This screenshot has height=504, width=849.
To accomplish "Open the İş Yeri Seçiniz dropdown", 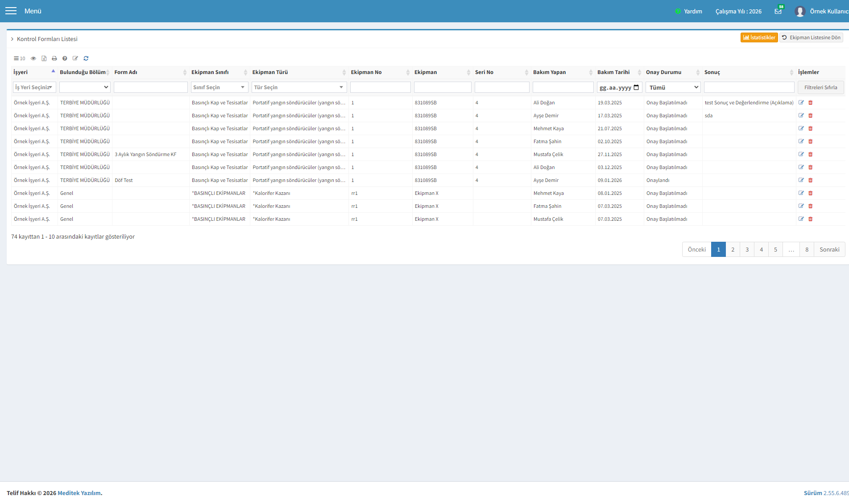I will coord(34,87).
